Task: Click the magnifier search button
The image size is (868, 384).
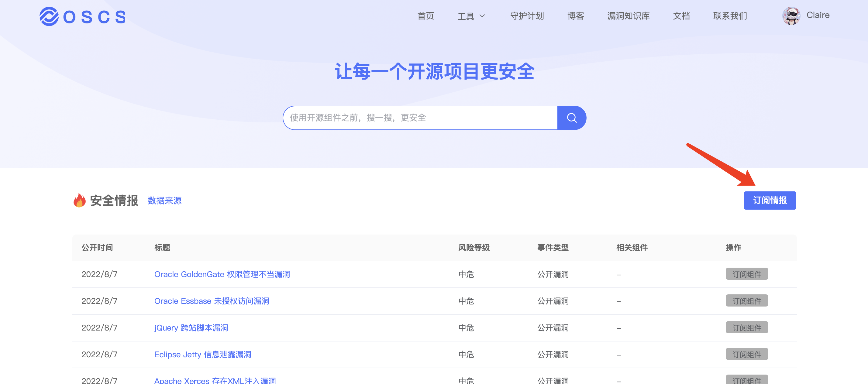Action: pyautogui.click(x=571, y=118)
